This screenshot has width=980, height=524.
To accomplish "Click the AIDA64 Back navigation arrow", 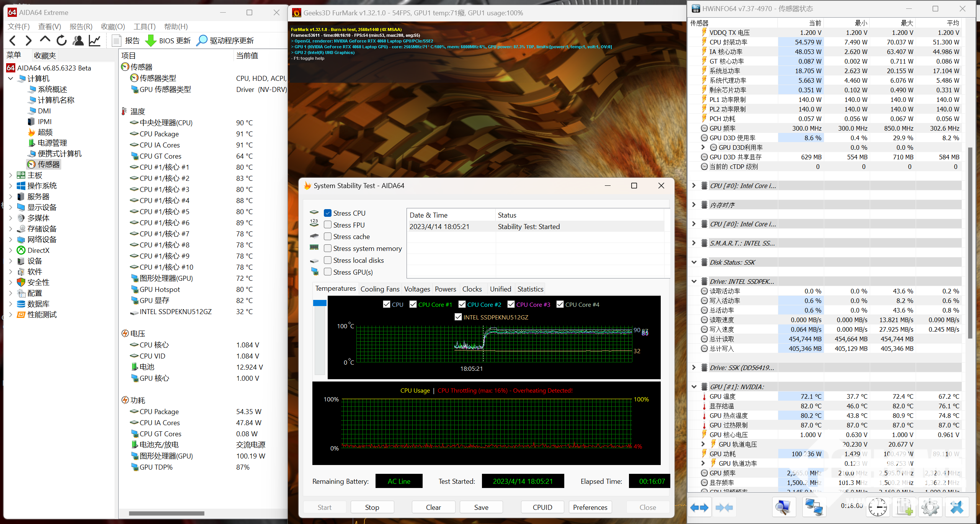I will point(13,41).
